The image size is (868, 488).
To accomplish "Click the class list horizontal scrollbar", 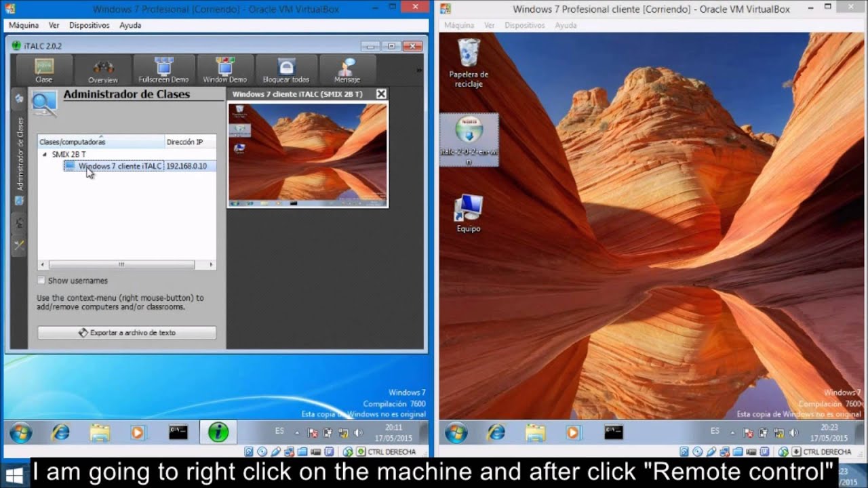I will [121, 265].
